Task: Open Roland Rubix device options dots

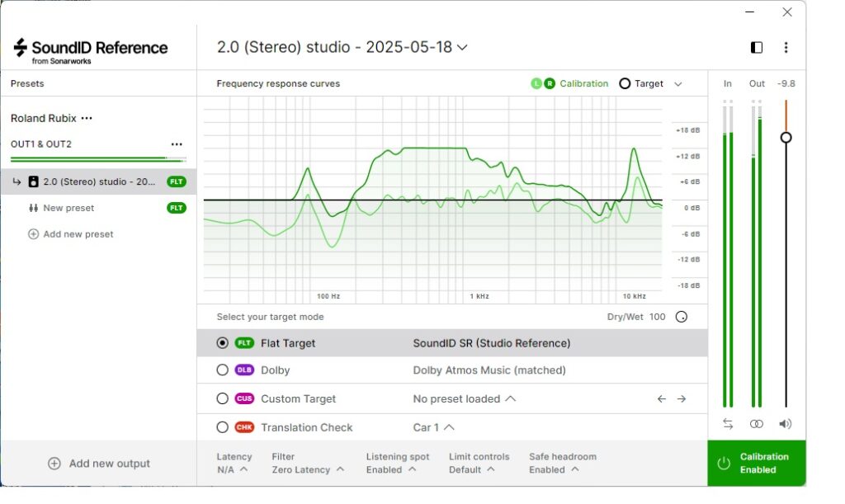Action: (x=87, y=119)
